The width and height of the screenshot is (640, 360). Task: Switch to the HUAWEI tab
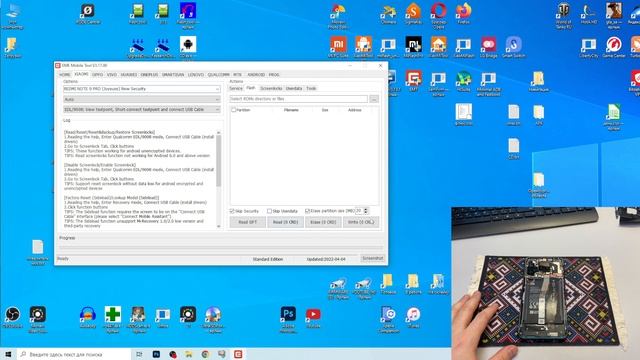point(129,75)
